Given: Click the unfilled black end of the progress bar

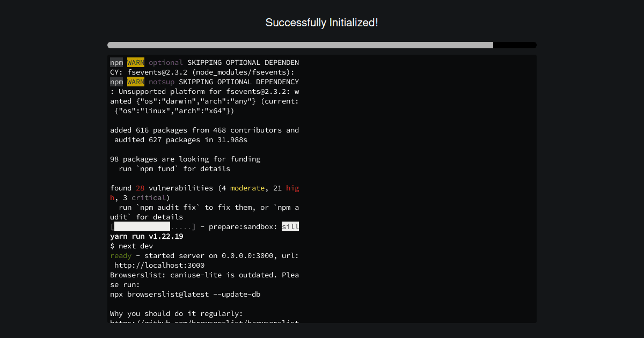Looking at the screenshot, I should tap(514, 45).
